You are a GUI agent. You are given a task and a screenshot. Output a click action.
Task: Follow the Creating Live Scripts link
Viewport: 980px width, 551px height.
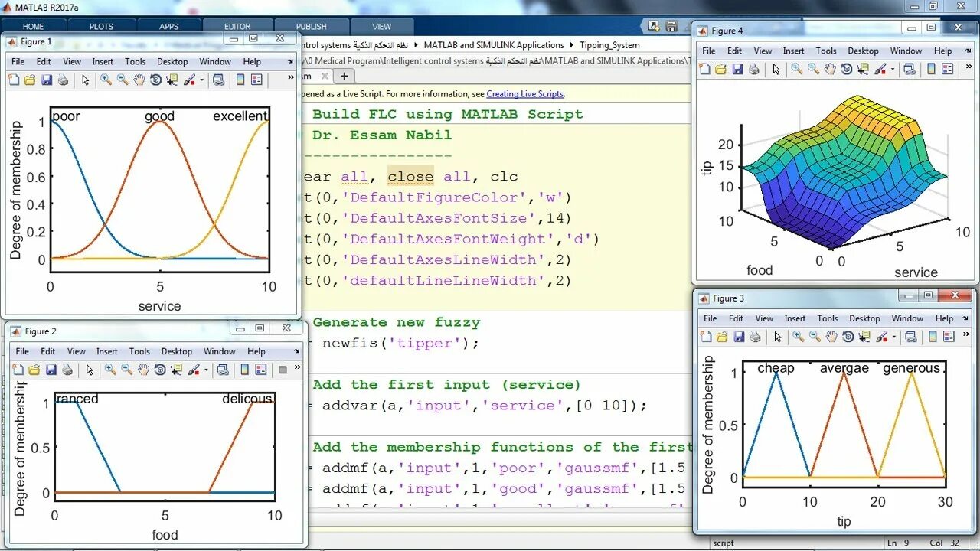[x=524, y=94]
